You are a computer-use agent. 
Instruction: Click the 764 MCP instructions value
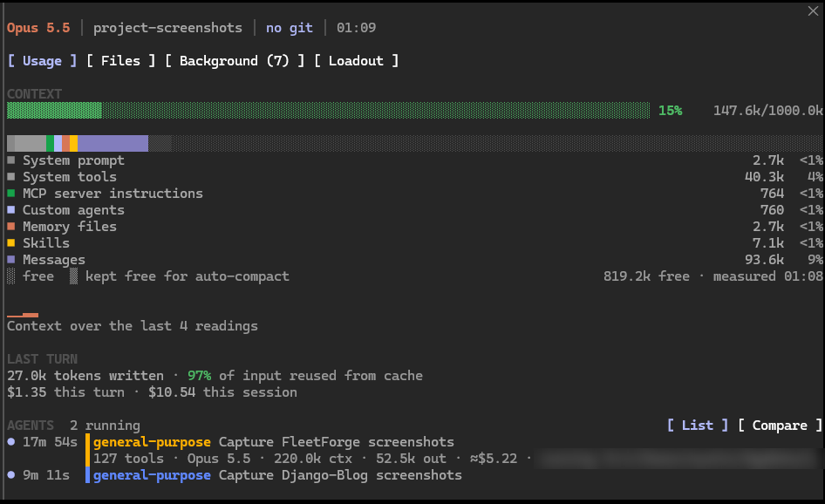(772, 194)
